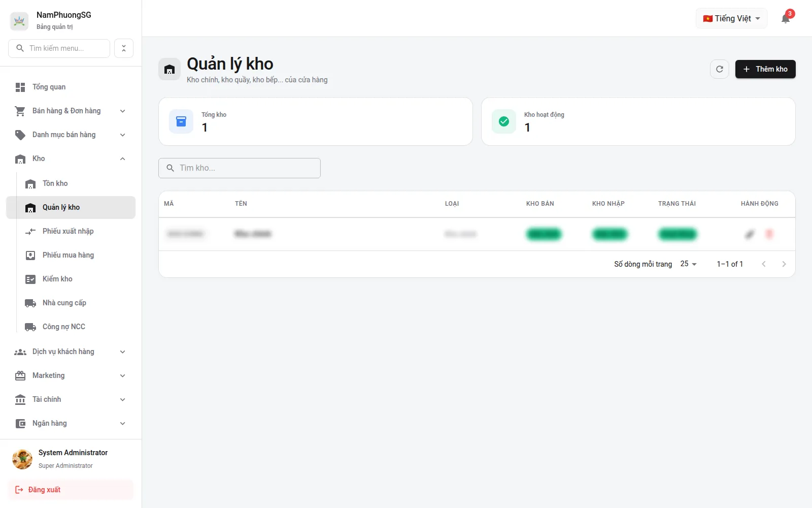Collapse the Kho section
Image resolution: width=812 pixels, height=508 pixels.
point(71,158)
